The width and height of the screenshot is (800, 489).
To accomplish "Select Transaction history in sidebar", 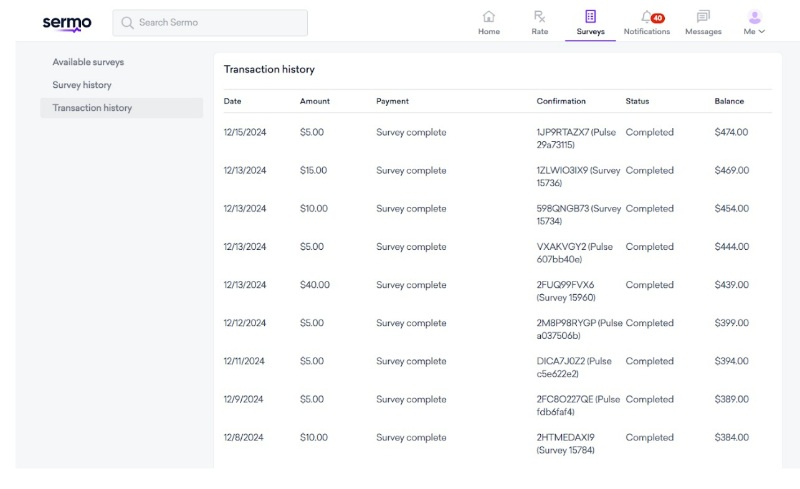I will click(x=121, y=108).
